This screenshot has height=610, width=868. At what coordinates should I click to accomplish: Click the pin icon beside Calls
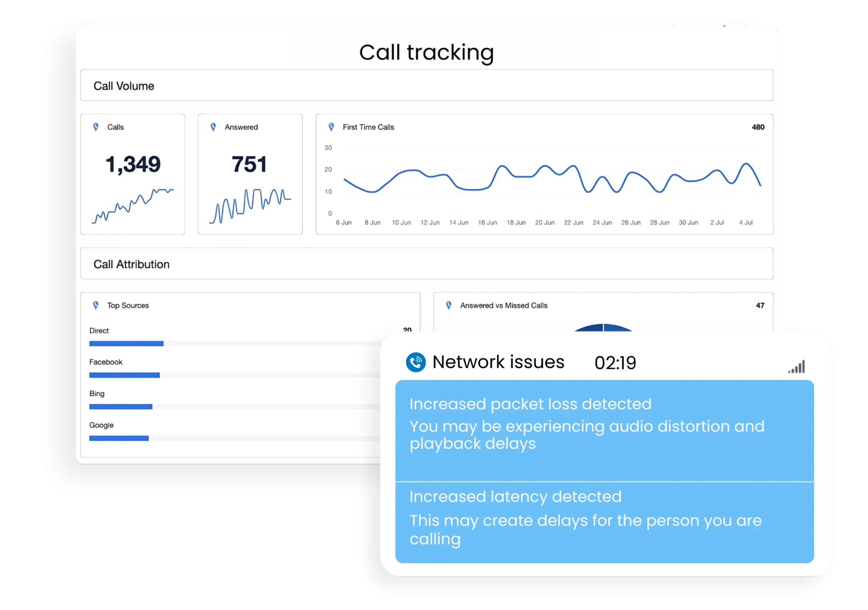(x=96, y=127)
